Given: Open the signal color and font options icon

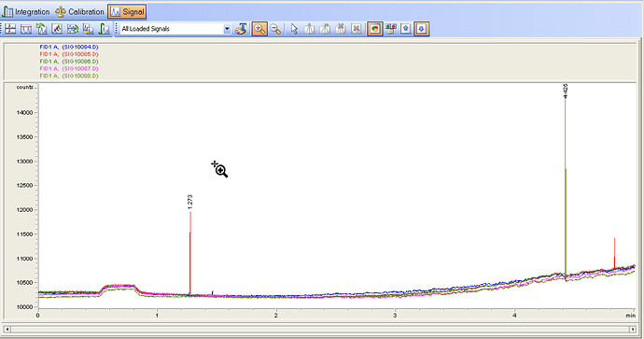Looking at the screenshot, I should coord(241,29).
